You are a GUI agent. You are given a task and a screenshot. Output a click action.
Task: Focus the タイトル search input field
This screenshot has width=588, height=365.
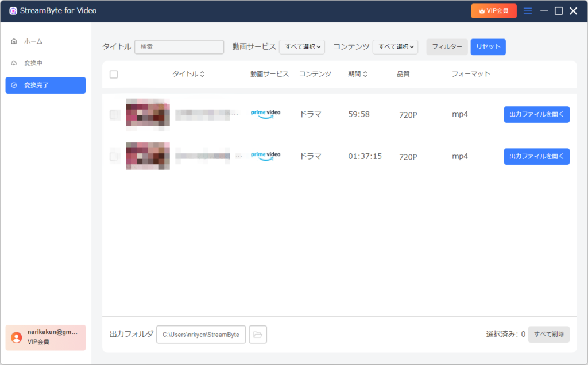179,47
